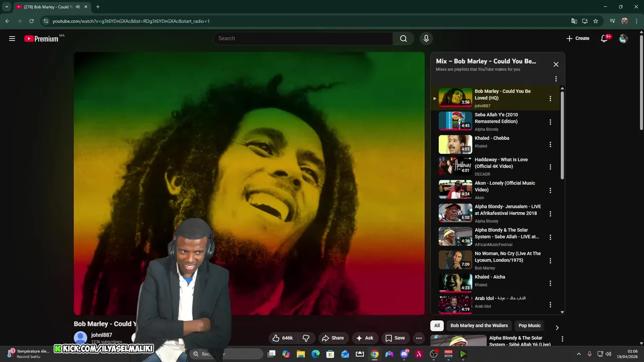Select the Bob Marley and the Wailers chip
Viewport: 644px width, 362px height.
tap(479, 326)
